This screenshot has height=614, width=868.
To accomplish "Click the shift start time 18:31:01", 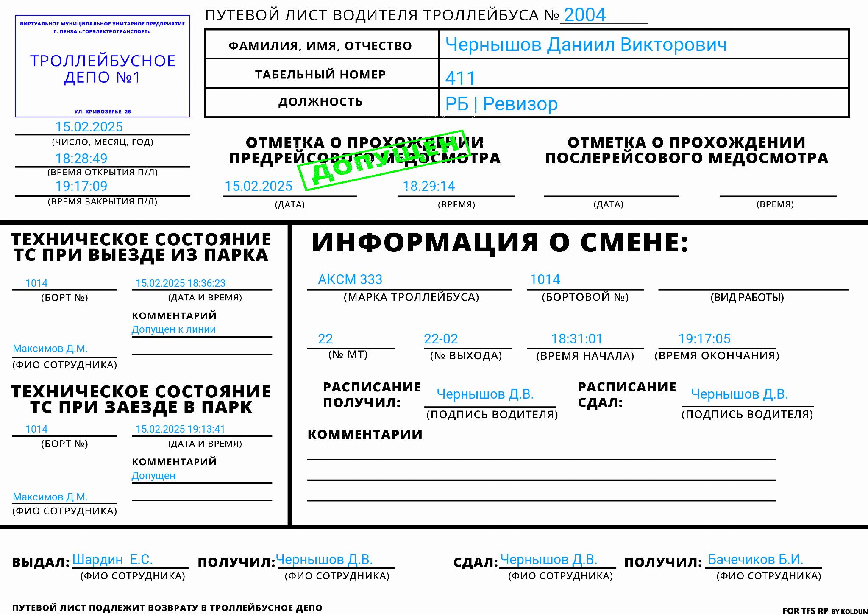I will [576, 339].
